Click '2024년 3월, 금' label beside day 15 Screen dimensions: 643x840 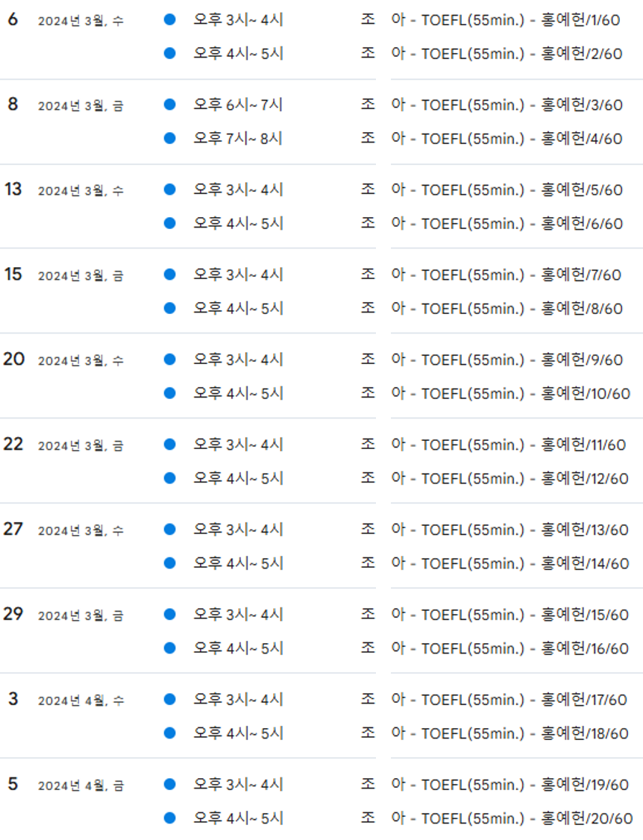point(81,276)
